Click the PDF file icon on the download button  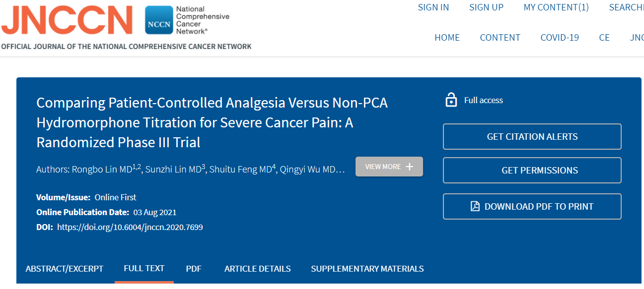[475, 206]
